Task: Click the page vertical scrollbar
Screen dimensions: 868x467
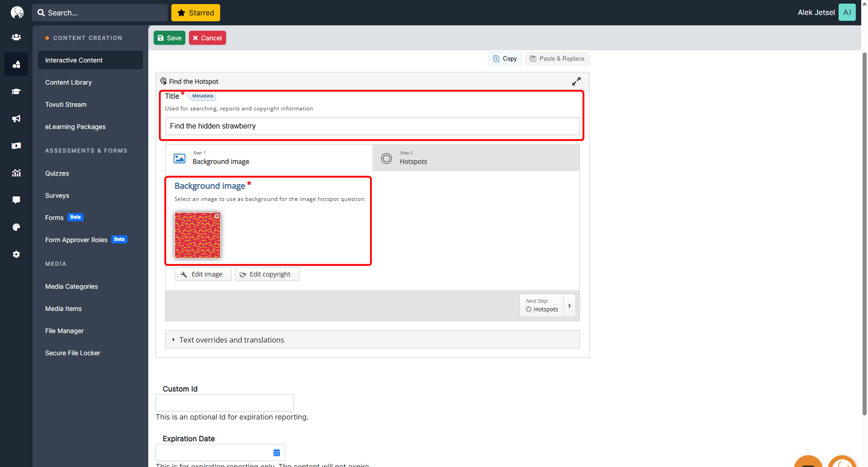Action: pyautogui.click(x=864, y=233)
